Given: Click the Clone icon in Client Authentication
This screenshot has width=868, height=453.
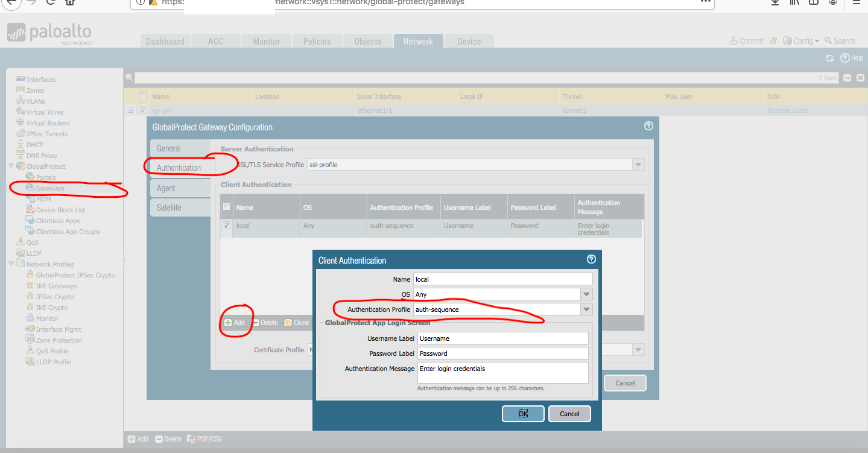Looking at the screenshot, I should click(288, 323).
